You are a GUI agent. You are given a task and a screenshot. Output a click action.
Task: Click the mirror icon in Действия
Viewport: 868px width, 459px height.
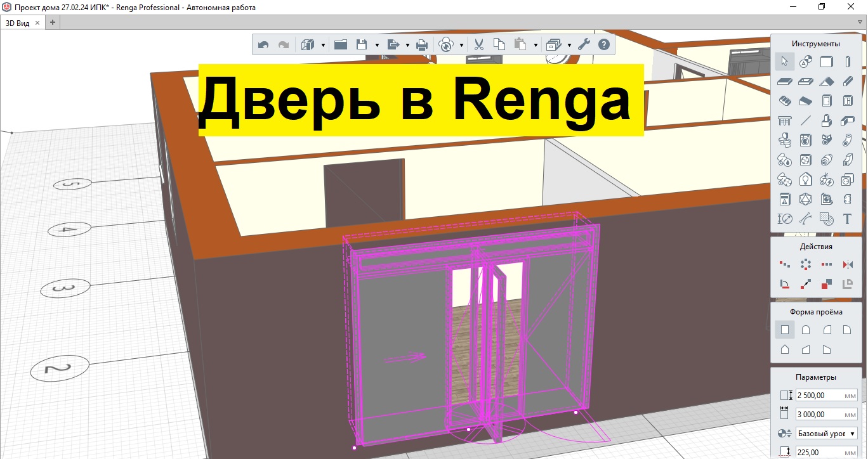[847, 264]
